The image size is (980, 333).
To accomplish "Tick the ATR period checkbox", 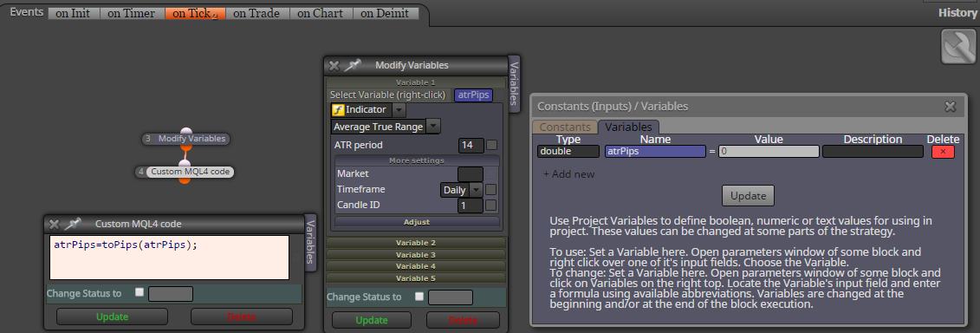I will pyautogui.click(x=492, y=145).
